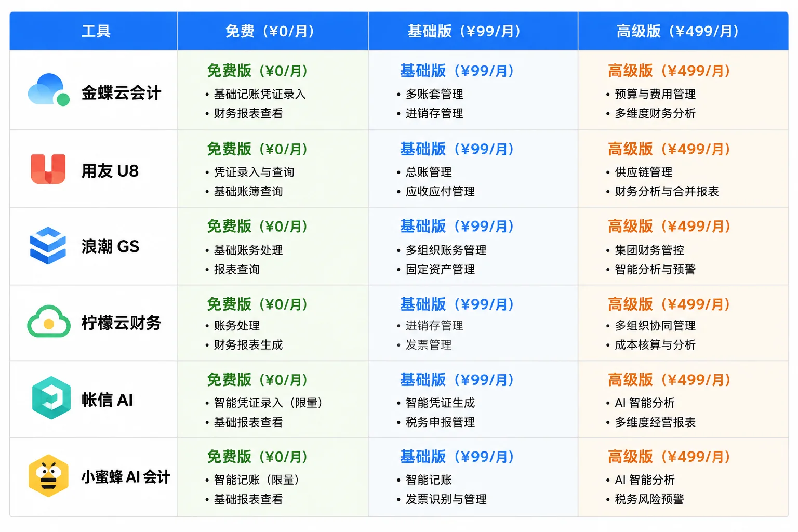The height and width of the screenshot is (532, 798).
Task: Click the 多组织账务管理 feature
Action: pyautogui.click(x=446, y=250)
